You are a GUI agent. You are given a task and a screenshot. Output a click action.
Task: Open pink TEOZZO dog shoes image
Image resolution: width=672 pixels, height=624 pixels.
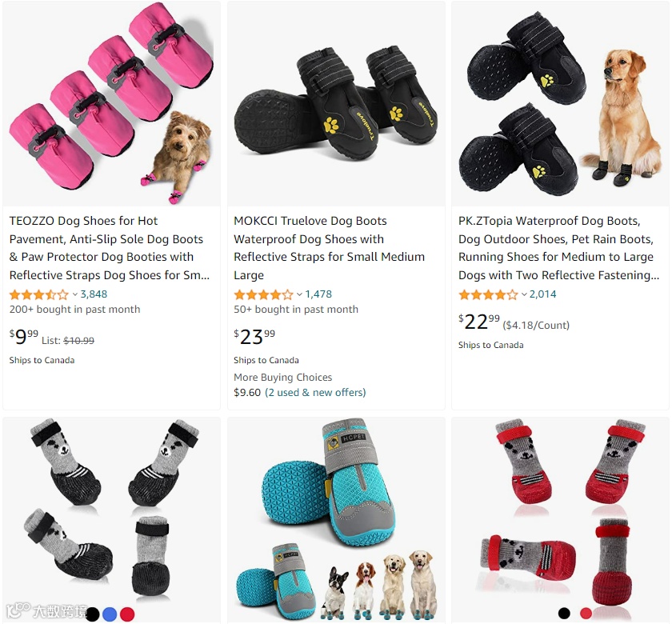click(x=111, y=103)
